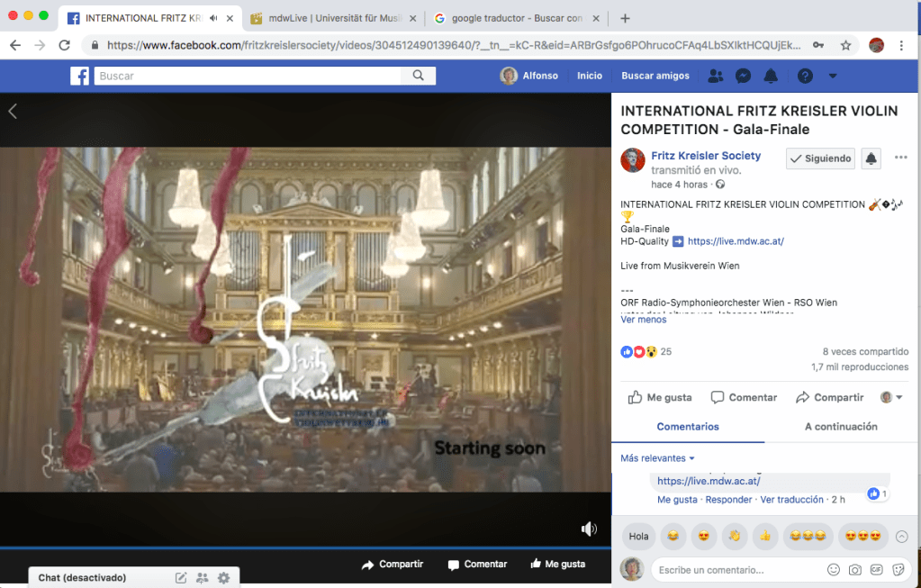The image size is (921, 588).
Task: Click the Facebook logo in header
Action: [x=80, y=77]
